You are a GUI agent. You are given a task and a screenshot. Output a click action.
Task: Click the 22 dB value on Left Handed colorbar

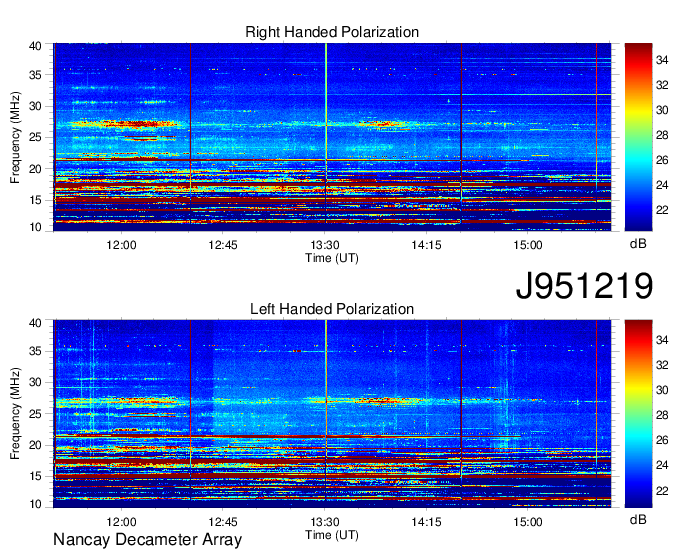tap(662, 491)
